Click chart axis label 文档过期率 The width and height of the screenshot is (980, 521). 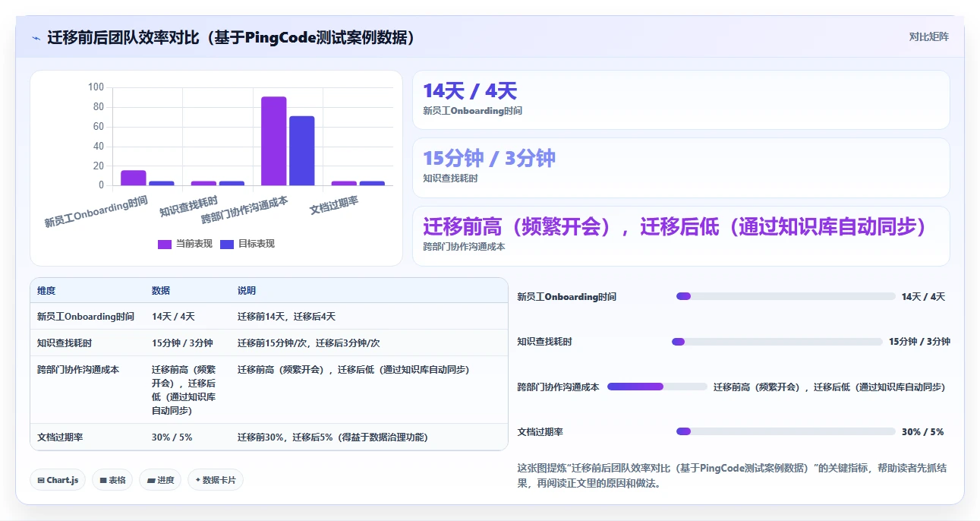click(334, 204)
